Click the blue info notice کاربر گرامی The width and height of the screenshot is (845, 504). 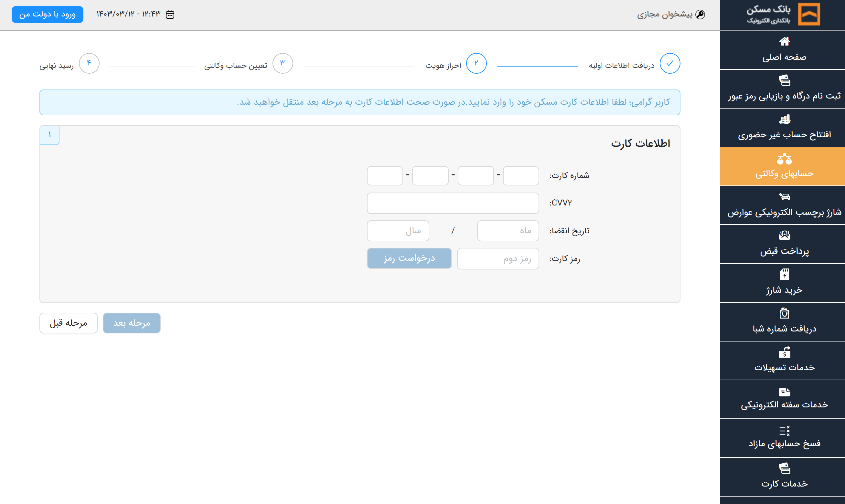click(360, 102)
